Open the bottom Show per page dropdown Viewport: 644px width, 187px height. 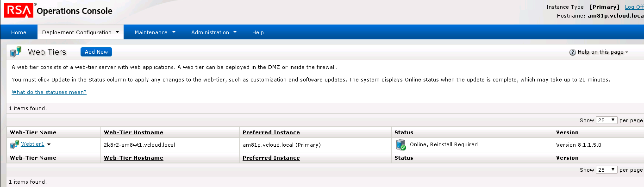pyautogui.click(x=606, y=170)
